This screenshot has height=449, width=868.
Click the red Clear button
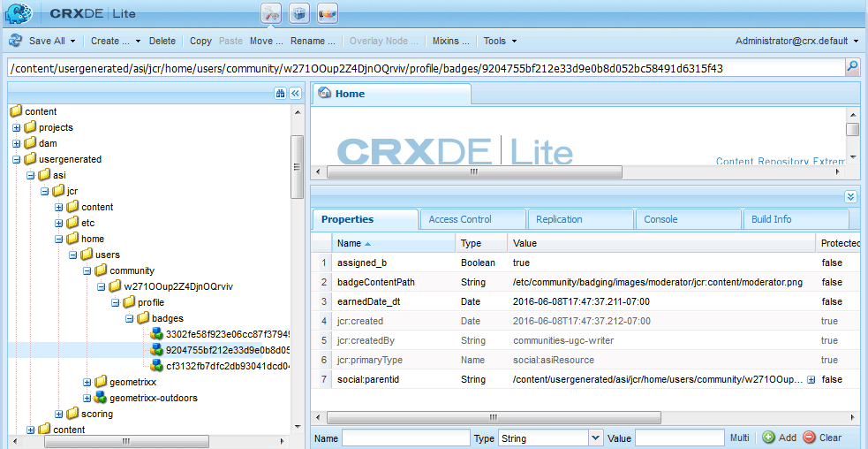pyautogui.click(x=822, y=438)
